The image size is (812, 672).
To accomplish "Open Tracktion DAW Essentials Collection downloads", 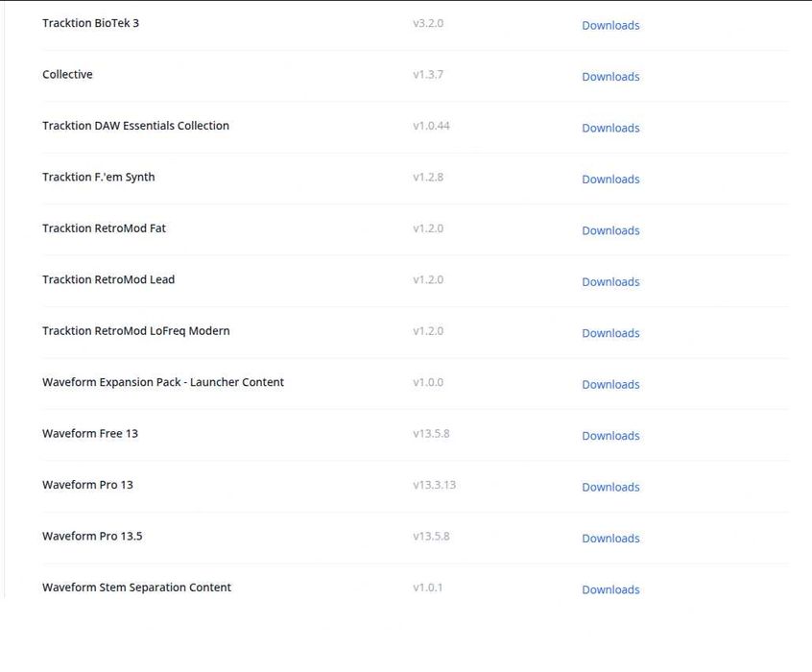I will (x=610, y=128).
